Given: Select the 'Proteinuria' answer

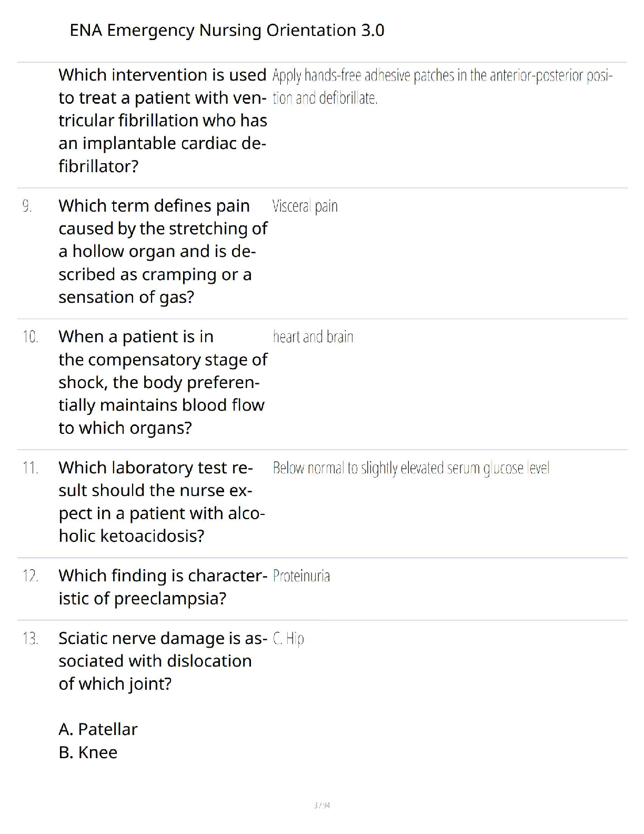Looking at the screenshot, I should pos(301,576).
